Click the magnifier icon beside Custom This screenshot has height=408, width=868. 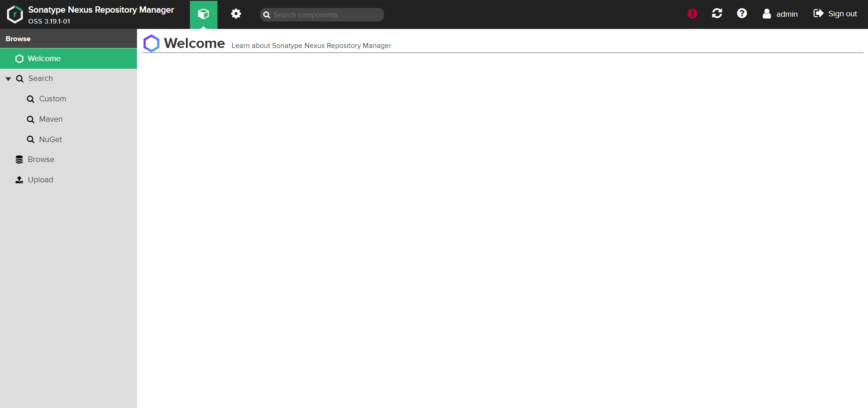pyautogui.click(x=31, y=99)
